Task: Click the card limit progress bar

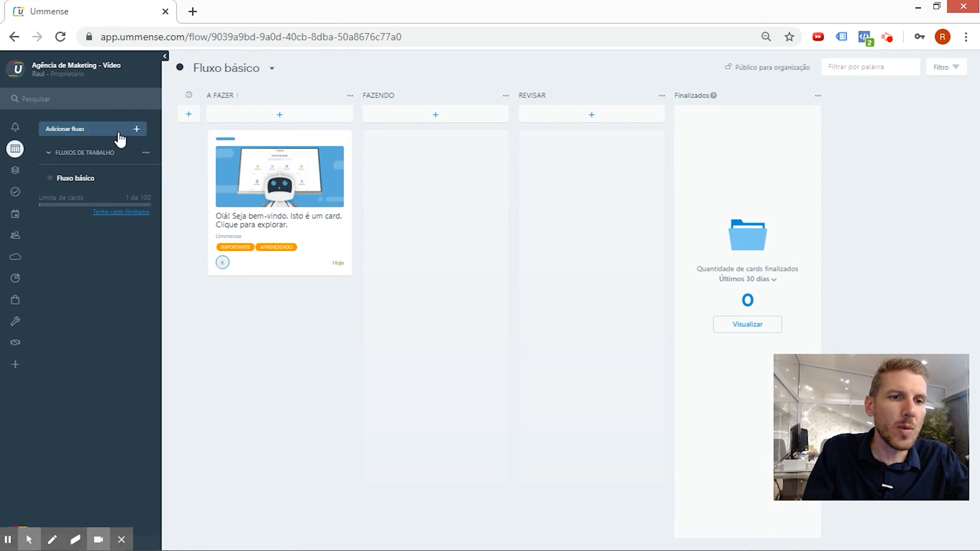Action: tap(94, 205)
